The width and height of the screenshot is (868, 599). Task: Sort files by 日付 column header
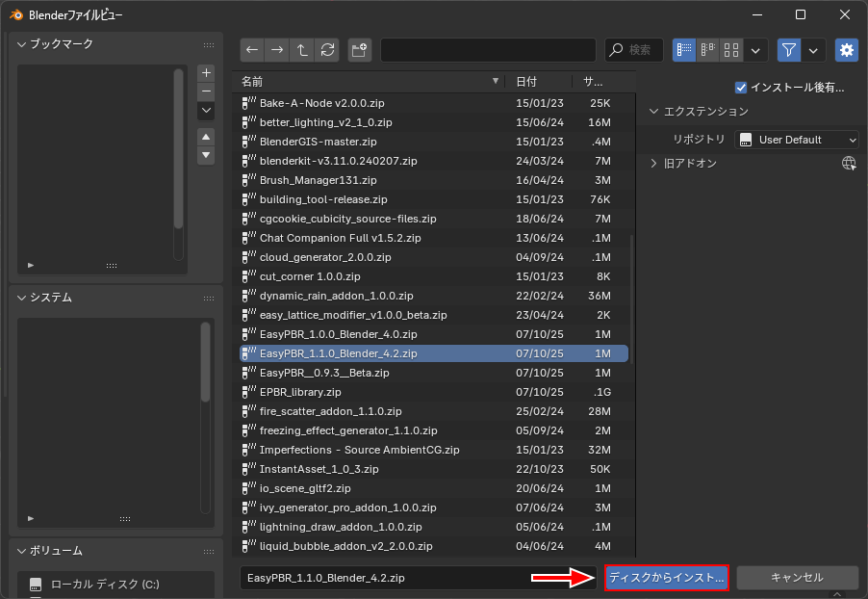(x=526, y=82)
